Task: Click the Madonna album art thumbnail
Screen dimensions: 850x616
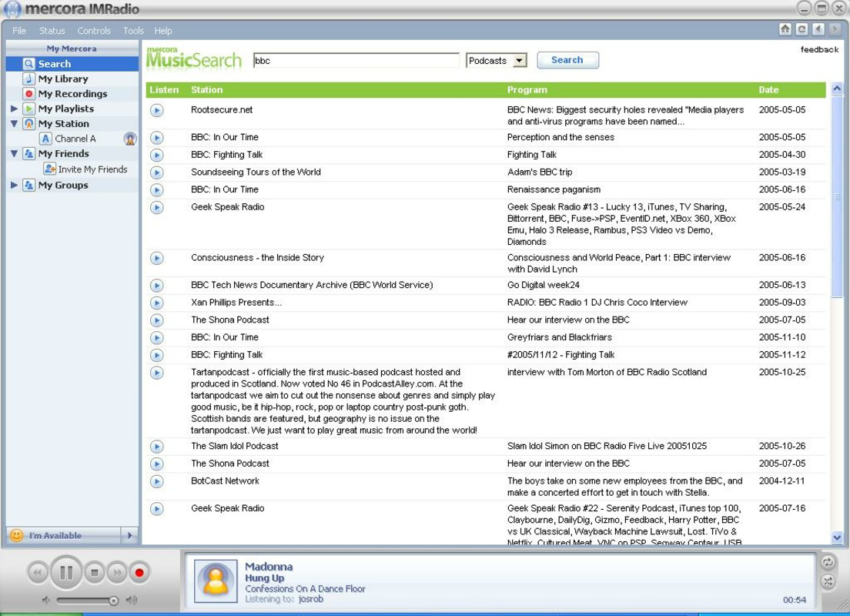Action: click(216, 581)
